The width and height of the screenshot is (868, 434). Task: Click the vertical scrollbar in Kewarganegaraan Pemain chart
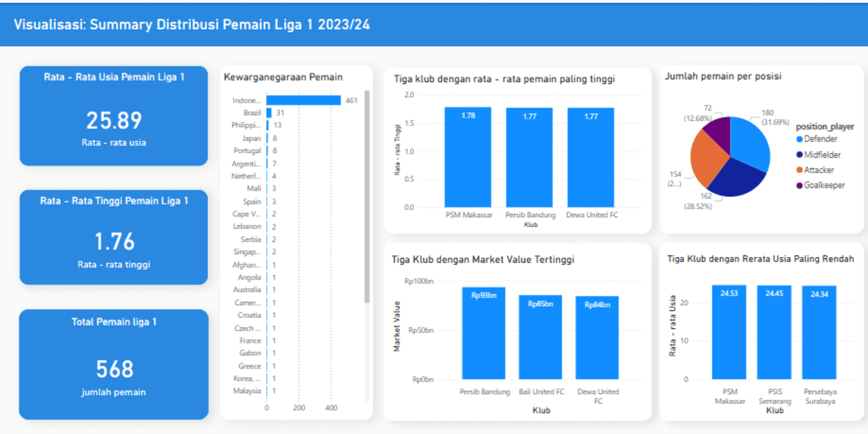coord(367,196)
